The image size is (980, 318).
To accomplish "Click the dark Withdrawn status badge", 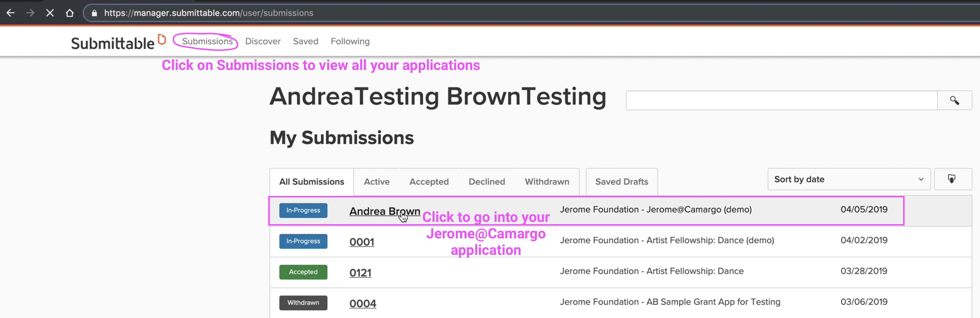I will [303, 303].
